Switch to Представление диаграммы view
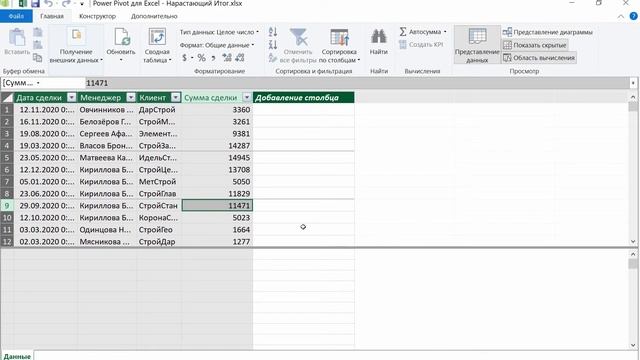The image size is (640, 360). point(548,32)
